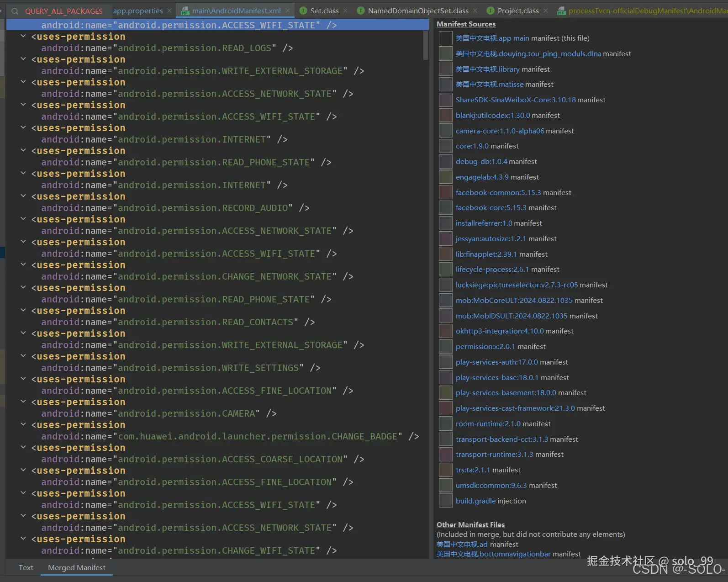Click the manifest file icon on main\AndroidManifest.xml tab
The width and height of the screenshot is (728, 582).
pyautogui.click(x=185, y=11)
